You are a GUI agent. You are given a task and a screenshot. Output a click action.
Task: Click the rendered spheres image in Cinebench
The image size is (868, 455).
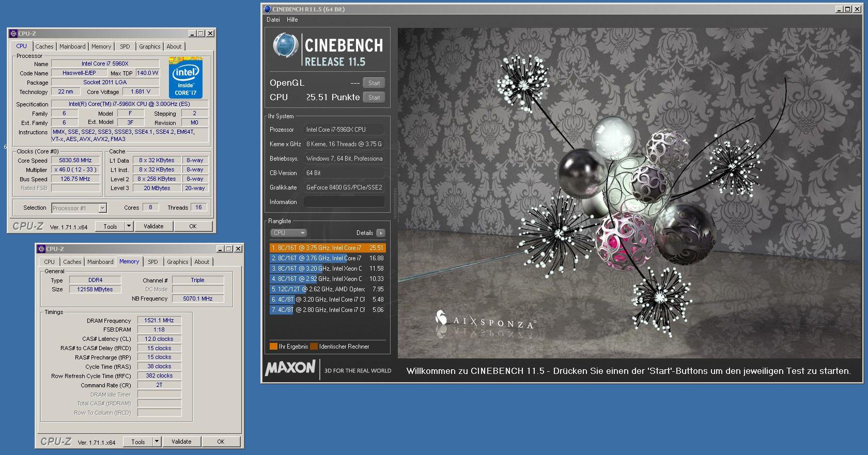coord(630,193)
